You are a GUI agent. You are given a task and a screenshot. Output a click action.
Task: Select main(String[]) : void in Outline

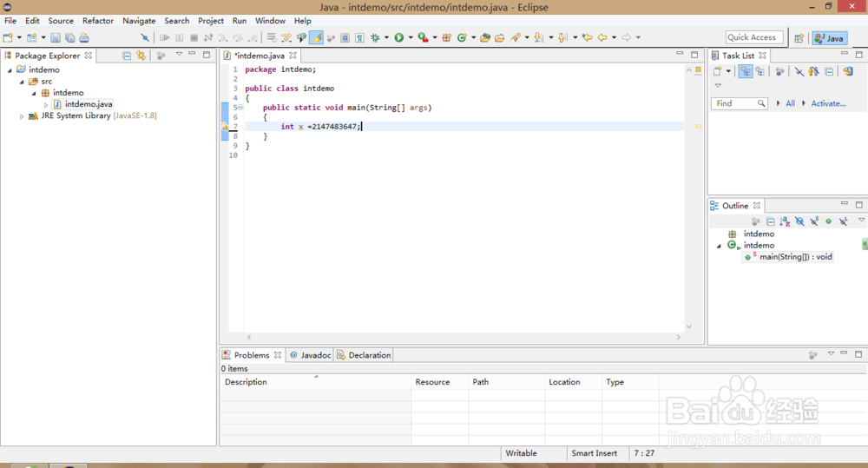coord(789,257)
